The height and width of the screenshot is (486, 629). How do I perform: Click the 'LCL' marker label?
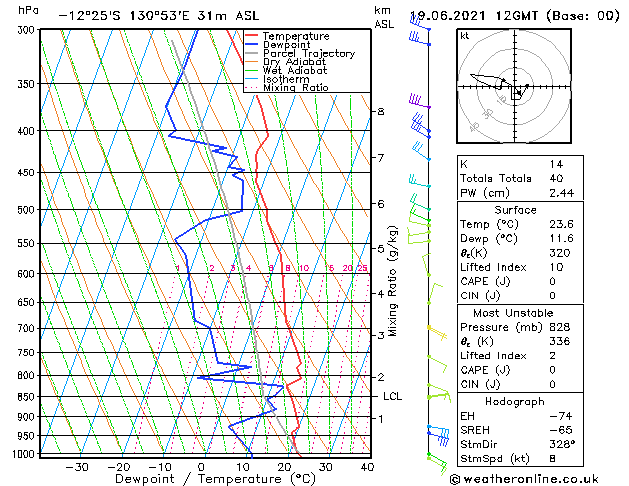click(392, 397)
